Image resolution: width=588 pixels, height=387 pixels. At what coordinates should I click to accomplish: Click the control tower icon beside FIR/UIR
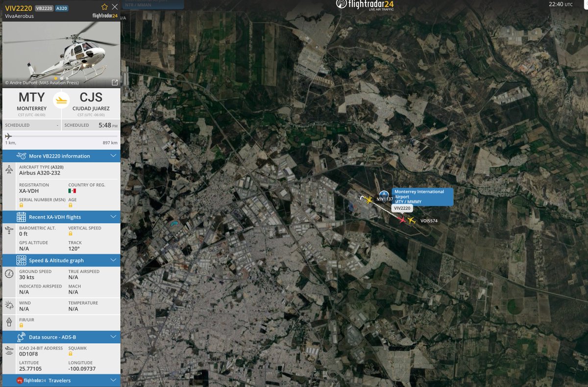pos(9,322)
